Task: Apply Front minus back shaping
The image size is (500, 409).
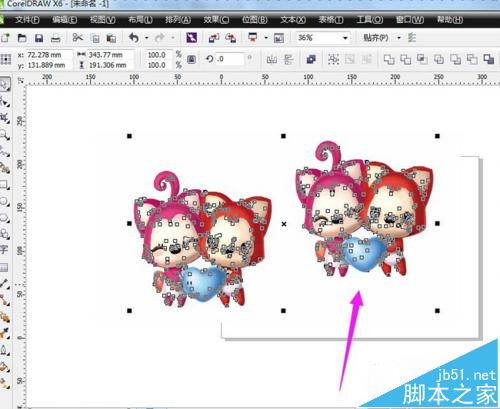Action: coord(456,59)
